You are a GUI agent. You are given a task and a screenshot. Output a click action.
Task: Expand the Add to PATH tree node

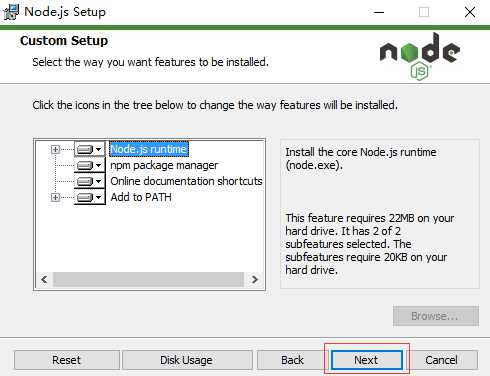click(55, 197)
